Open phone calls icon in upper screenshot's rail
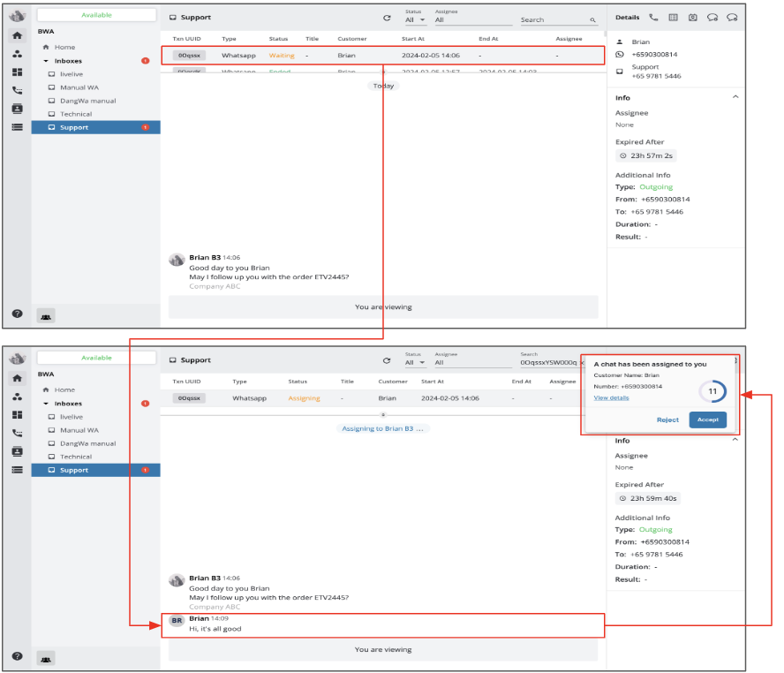Image resolution: width=784 pixels, height=673 pixels. click(x=17, y=90)
